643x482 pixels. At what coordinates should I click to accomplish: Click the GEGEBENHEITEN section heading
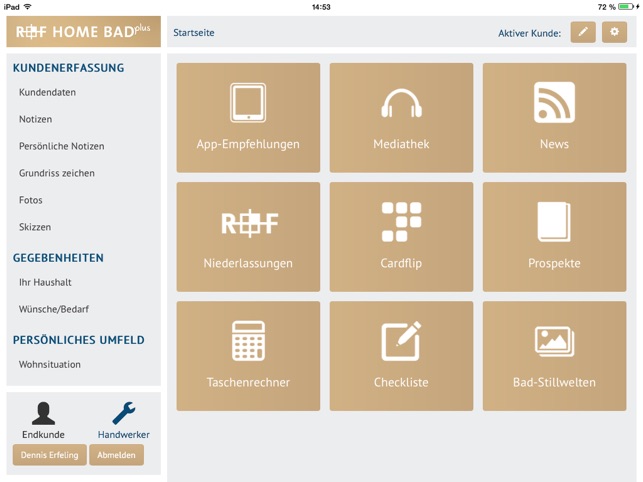click(x=58, y=258)
